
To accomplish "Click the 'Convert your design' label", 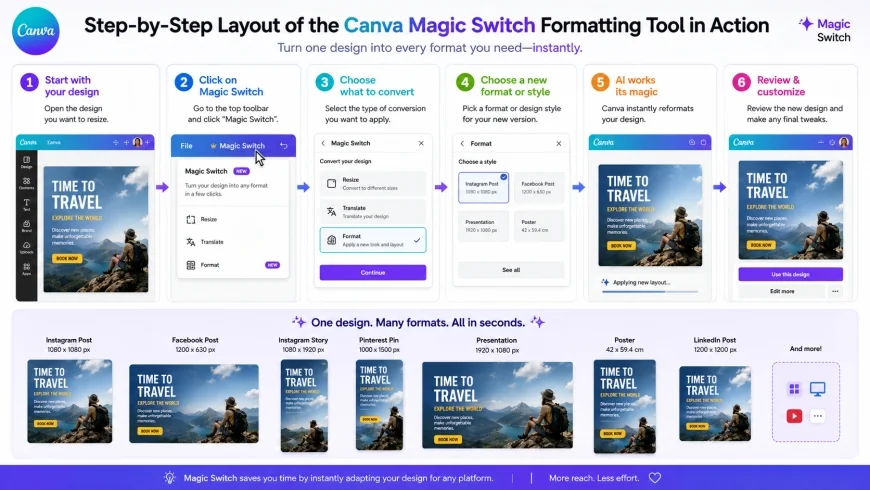I will (345, 161).
